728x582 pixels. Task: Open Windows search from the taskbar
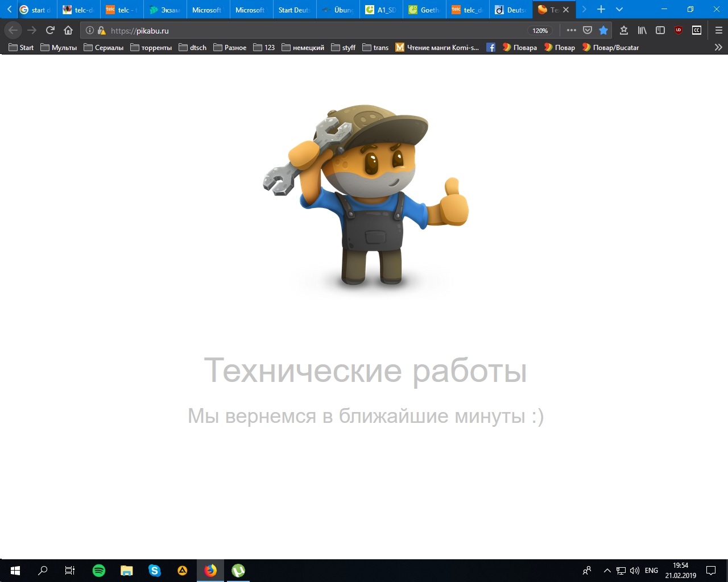coord(43,571)
